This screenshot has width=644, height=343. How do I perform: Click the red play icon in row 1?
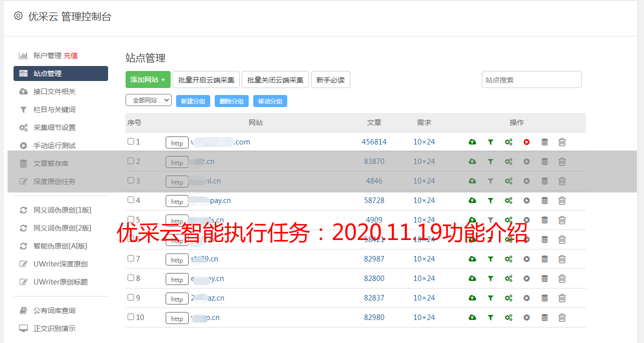[x=526, y=142]
